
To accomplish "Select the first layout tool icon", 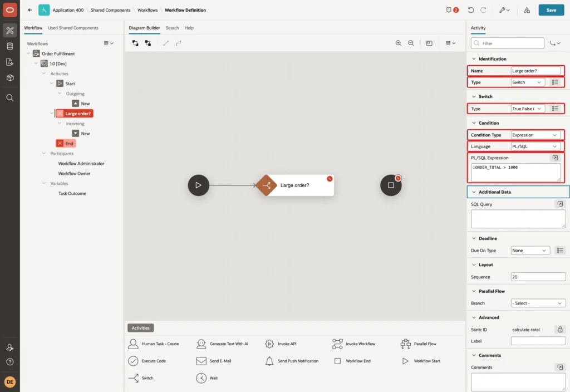I will click(x=135, y=43).
